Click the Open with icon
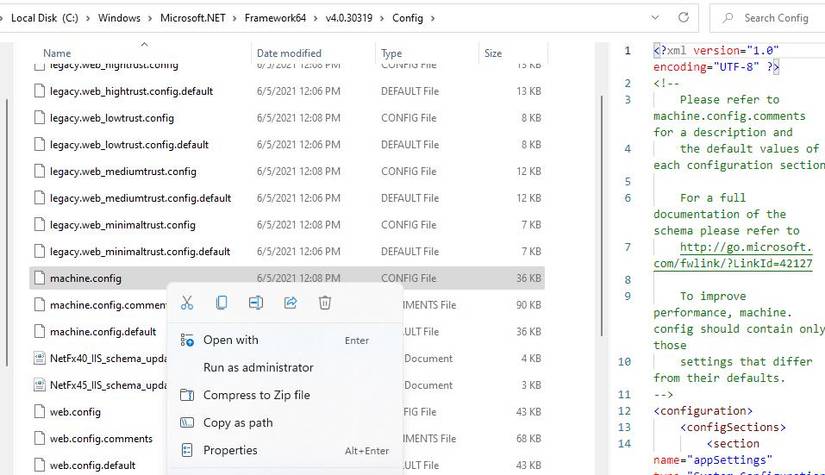825x475 pixels. click(187, 340)
